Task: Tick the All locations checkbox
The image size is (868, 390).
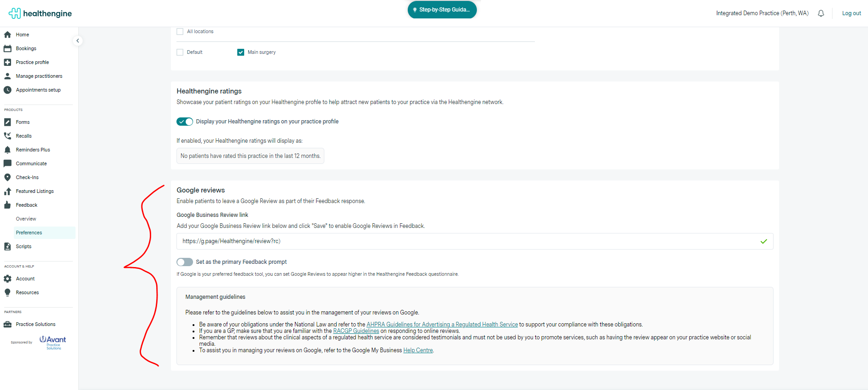Action: (180, 32)
